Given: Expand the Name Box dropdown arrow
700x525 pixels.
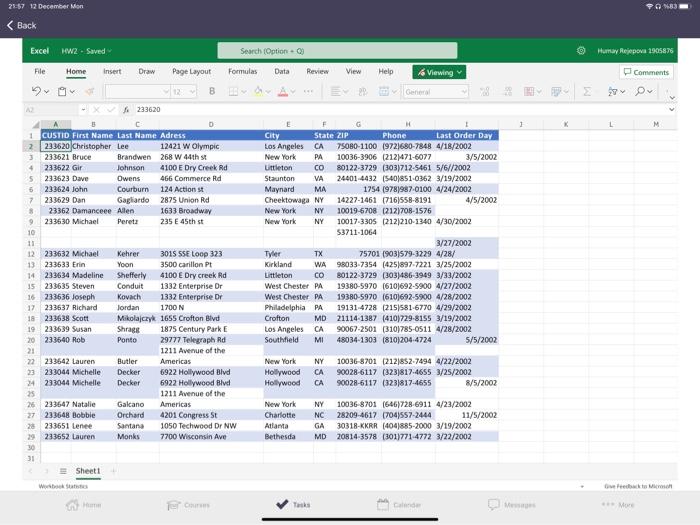Looking at the screenshot, I should (x=83, y=109).
